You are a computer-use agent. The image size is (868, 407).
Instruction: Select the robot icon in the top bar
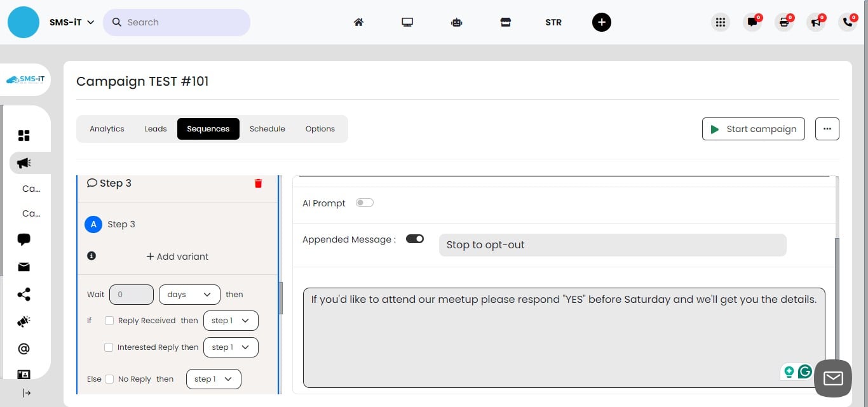[x=456, y=22]
